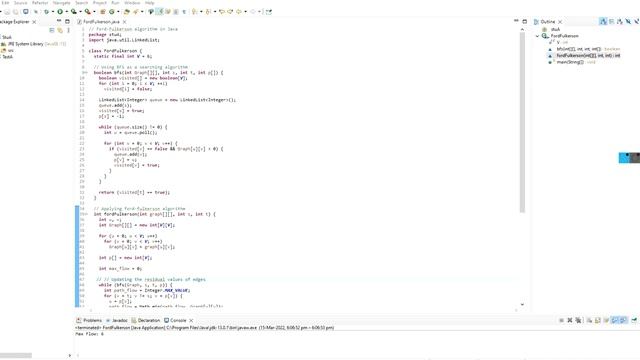The width and height of the screenshot is (640, 360).
Task: Open the Window menu
Action: pyautogui.click(x=132, y=3)
